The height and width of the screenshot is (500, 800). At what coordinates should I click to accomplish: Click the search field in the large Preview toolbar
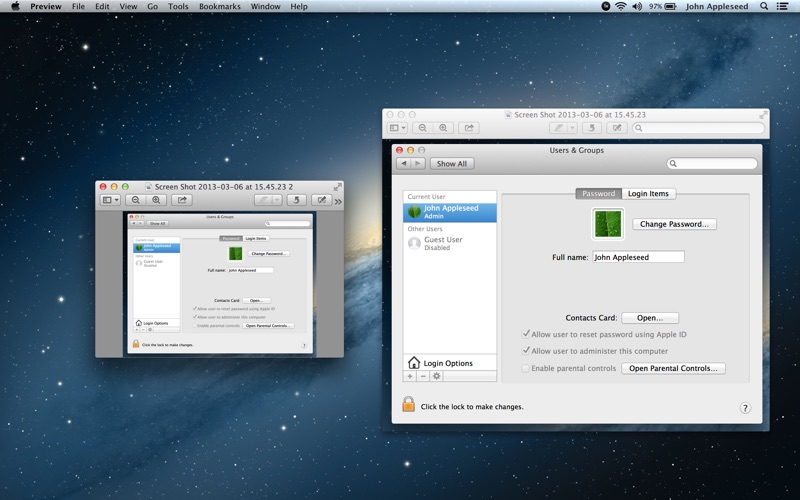pyautogui.click(x=698, y=128)
